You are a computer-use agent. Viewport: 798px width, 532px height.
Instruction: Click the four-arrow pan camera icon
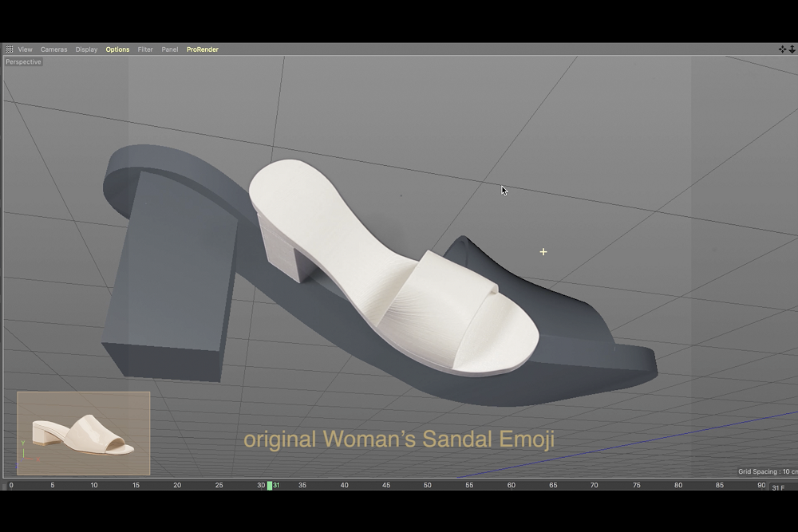pyautogui.click(x=783, y=49)
